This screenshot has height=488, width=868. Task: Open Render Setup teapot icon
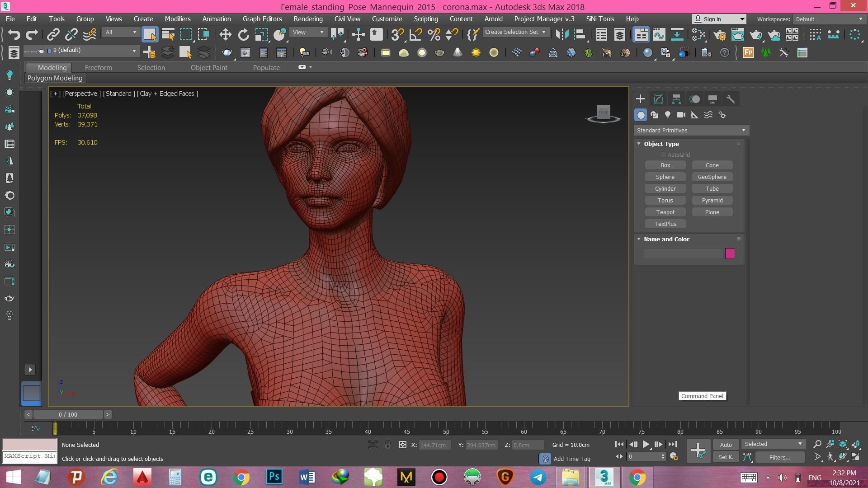(x=719, y=34)
